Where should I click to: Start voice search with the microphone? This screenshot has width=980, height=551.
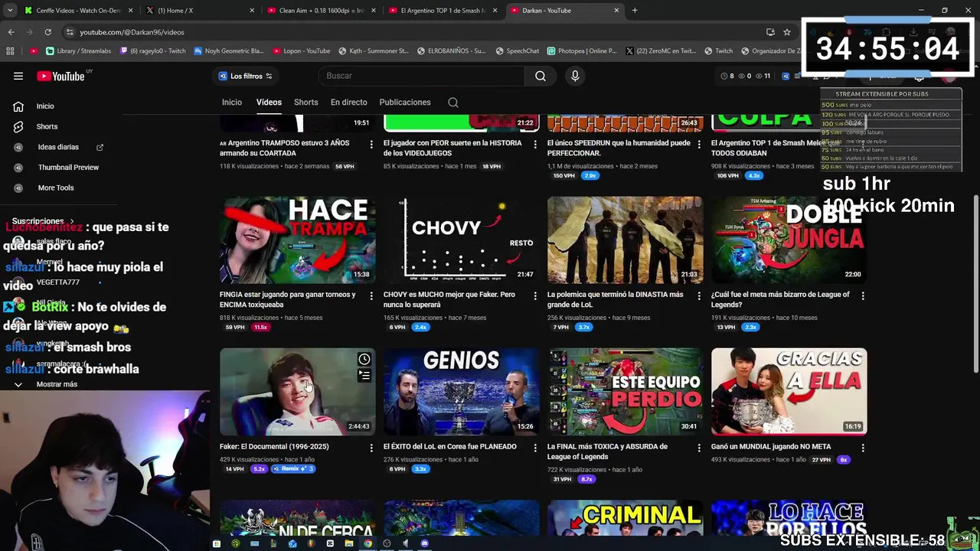[575, 76]
